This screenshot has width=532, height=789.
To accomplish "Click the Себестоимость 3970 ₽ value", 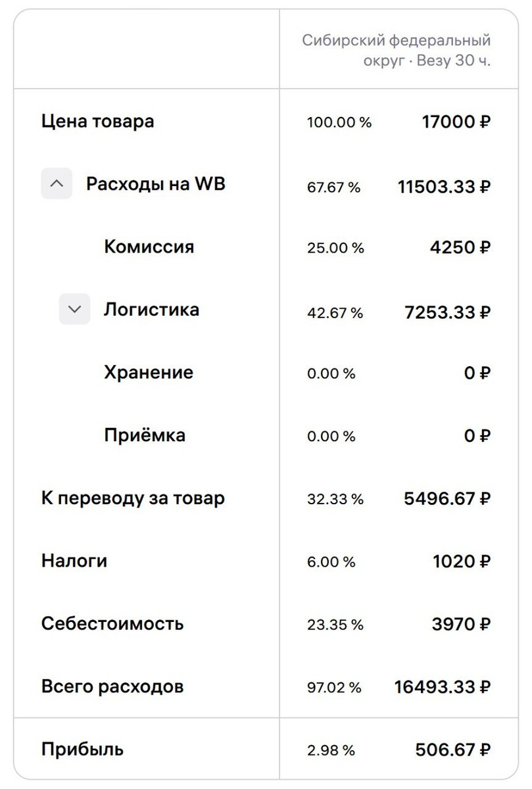I will (462, 624).
